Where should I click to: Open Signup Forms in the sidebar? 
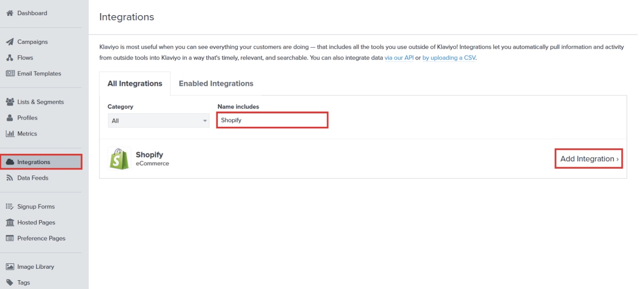36,207
